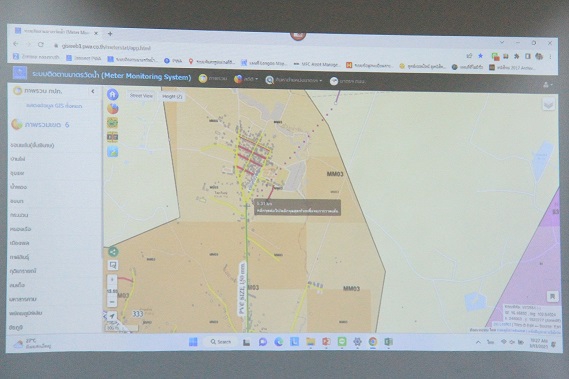
Task: Toggle the Height (Z) button
Action: click(172, 96)
